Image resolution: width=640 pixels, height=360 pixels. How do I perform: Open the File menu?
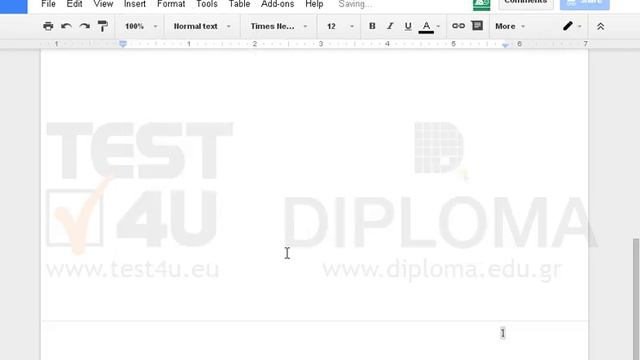point(48,4)
